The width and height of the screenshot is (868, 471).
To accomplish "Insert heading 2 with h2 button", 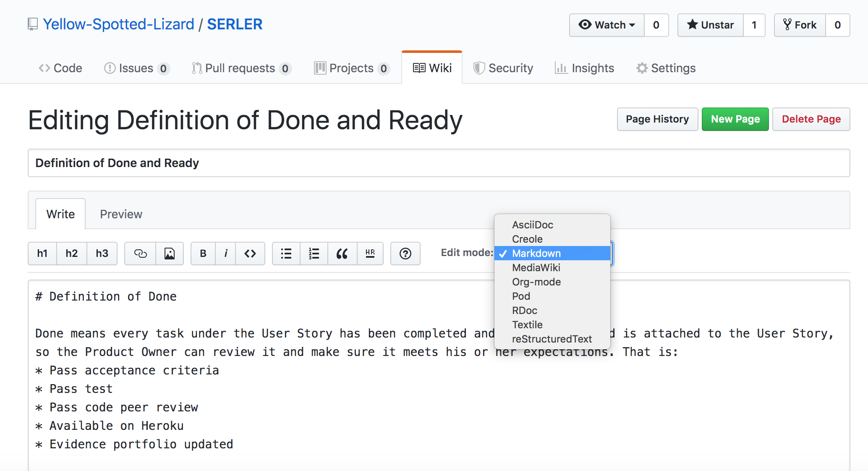I will coord(72,253).
